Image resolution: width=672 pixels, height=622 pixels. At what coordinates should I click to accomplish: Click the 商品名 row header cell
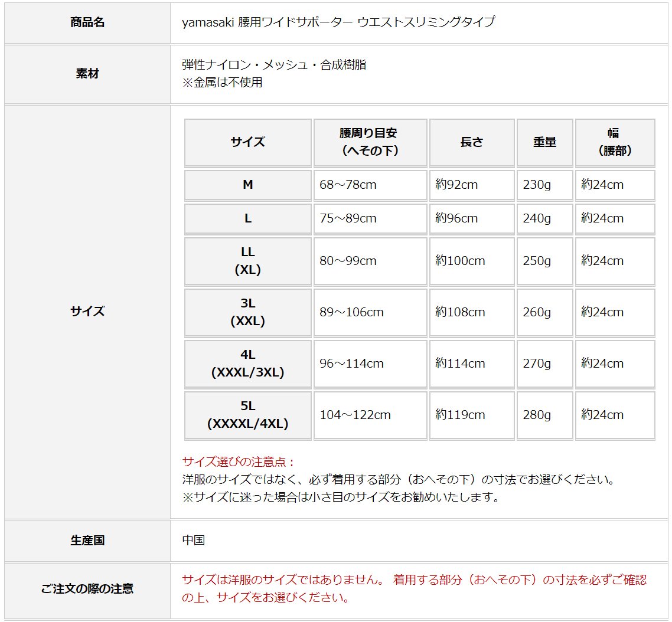click(87, 22)
